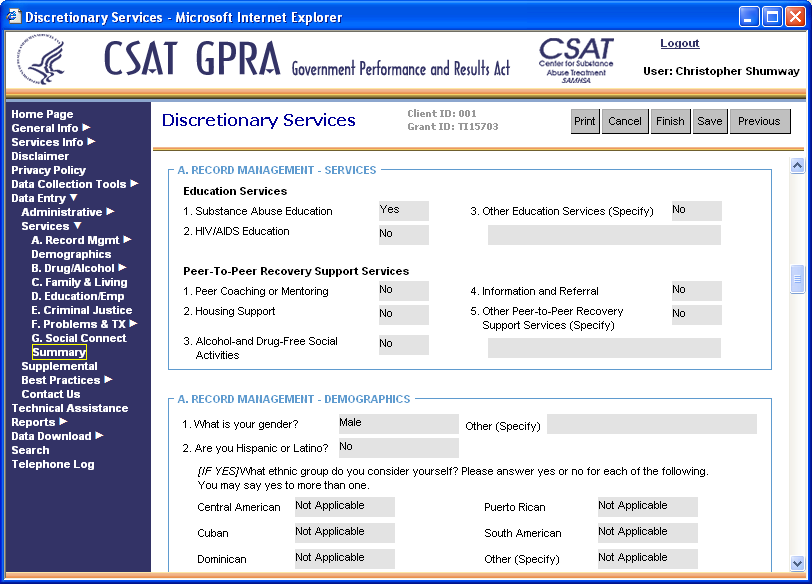The width and height of the screenshot is (812, 584).
Task: Click the Logout link
Action: click(680, 44)
